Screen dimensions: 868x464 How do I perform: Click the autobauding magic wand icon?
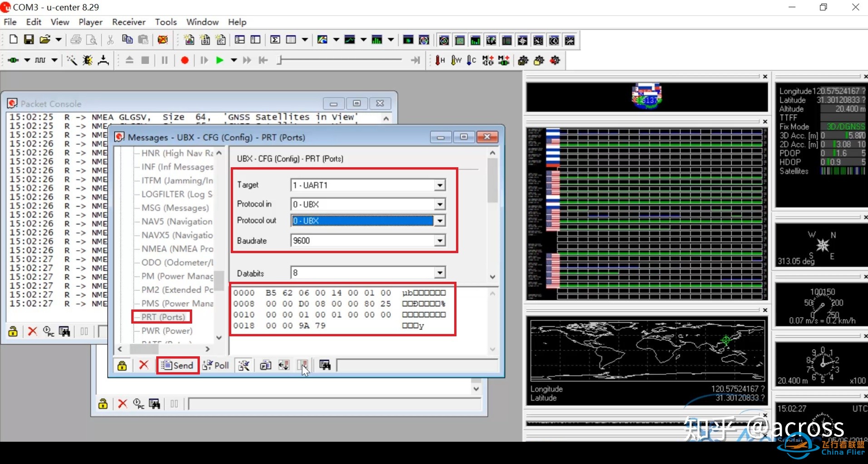[x=72, y=60]
